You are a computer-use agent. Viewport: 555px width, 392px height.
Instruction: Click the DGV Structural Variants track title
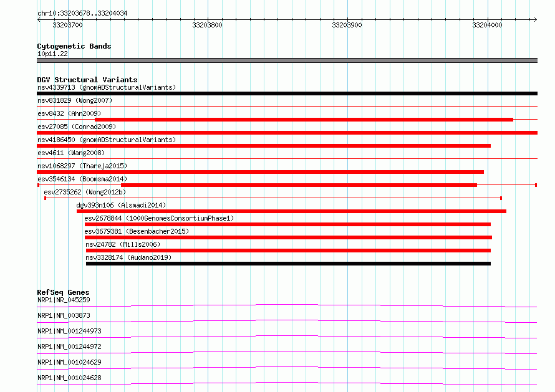[x=87, y=80]
